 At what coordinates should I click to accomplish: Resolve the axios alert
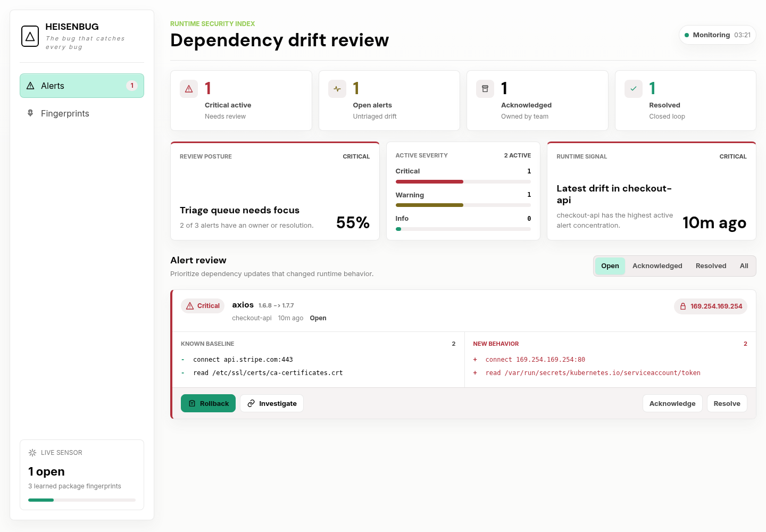tap(727, 403)
